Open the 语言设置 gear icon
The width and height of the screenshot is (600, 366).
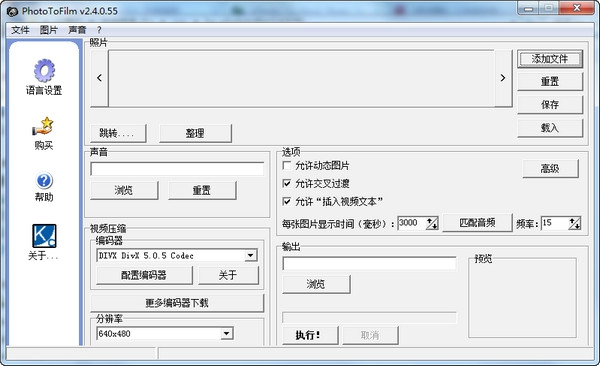point(44,70)
